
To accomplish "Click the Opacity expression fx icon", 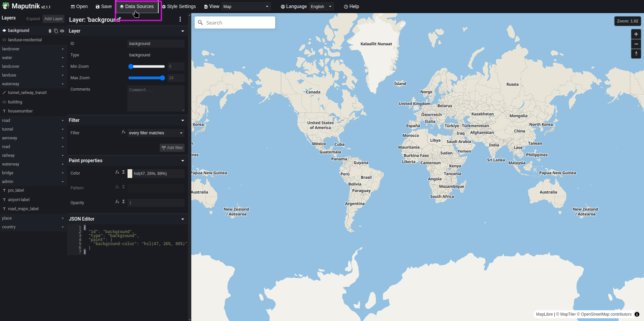I will click(x=117, y=202).
